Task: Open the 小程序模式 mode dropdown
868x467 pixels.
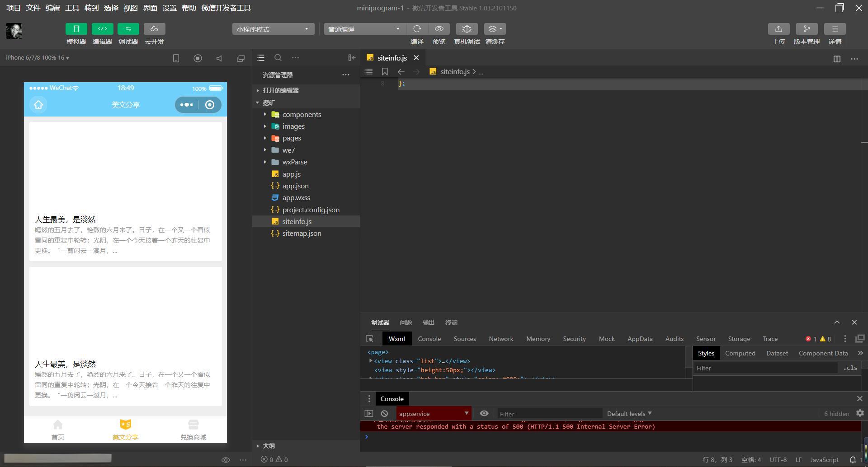Action: [273, 29]
